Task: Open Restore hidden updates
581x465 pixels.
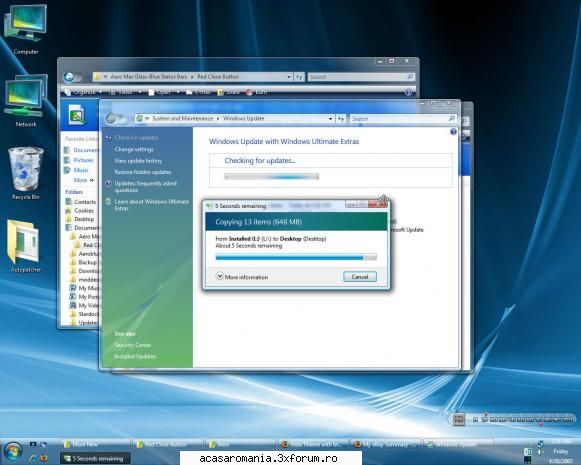Action: [143, 172]
